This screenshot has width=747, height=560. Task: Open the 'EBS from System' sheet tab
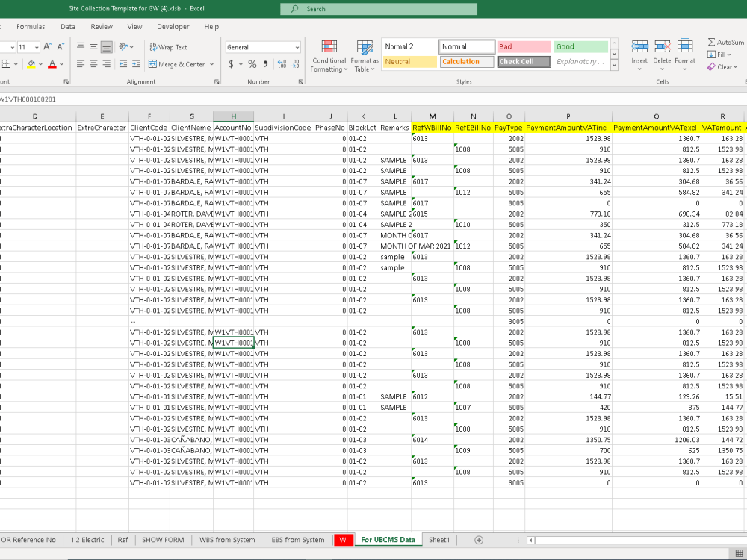pyautogui.click(x=297, y=540)
